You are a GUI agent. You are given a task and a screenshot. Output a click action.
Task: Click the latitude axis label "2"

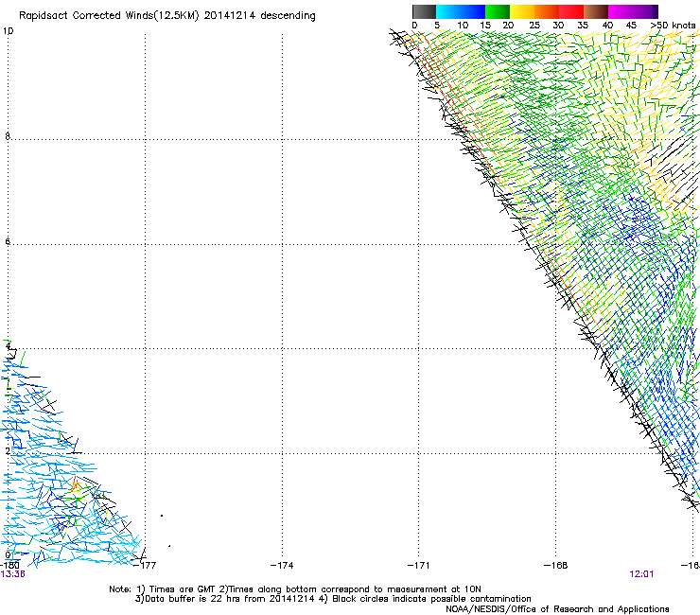(x=8, y=450)
